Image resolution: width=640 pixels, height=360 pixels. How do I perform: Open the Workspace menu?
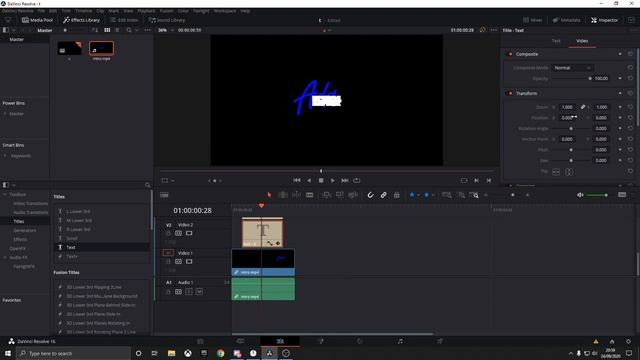[x=225, y=11]
